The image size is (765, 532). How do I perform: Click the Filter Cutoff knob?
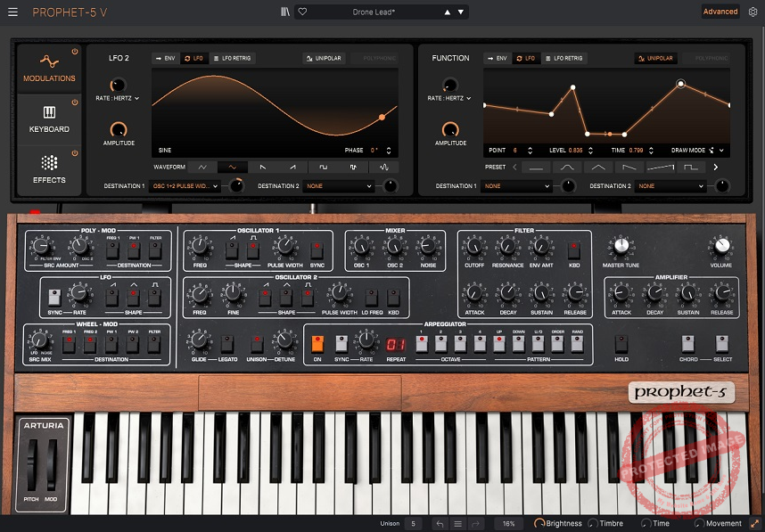474,247
